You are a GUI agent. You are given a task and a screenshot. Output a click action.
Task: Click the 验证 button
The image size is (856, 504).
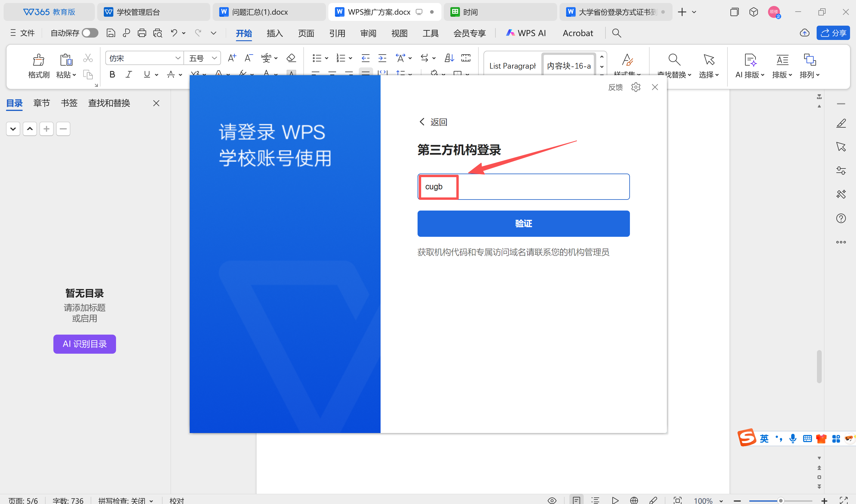point(523,223)
